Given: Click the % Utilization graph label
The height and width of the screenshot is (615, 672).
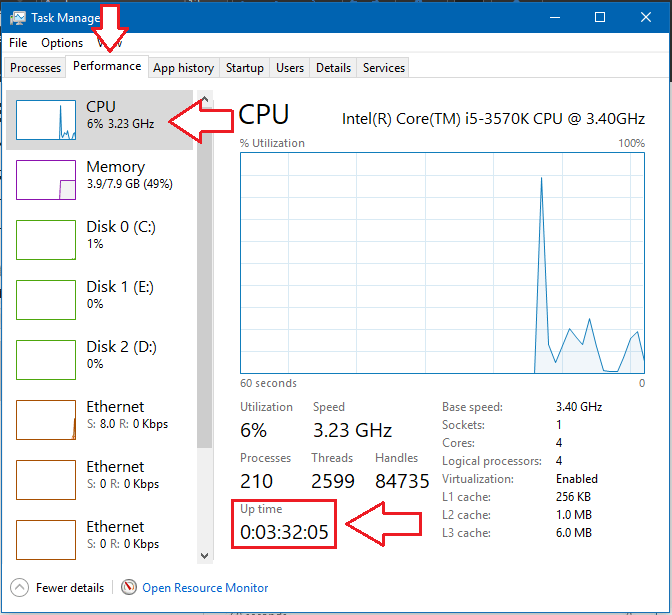Looking at the screenshot, I should pos(272,143).
